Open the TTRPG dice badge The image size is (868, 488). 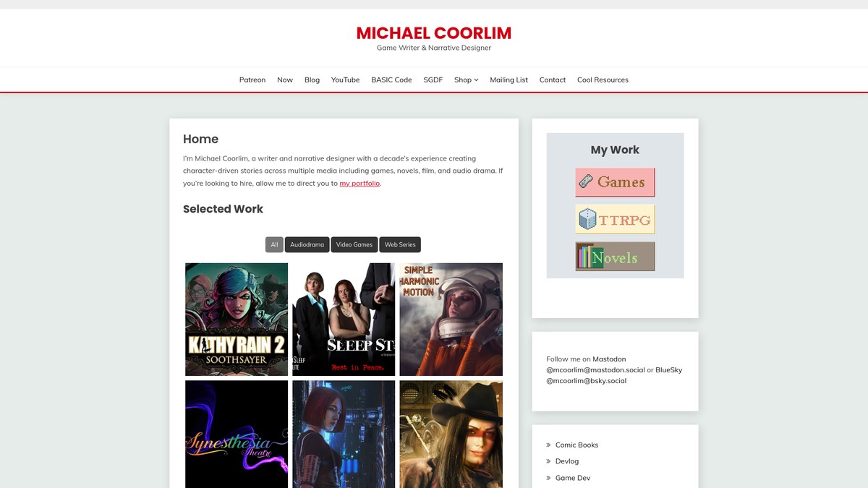tap(615, 219)
